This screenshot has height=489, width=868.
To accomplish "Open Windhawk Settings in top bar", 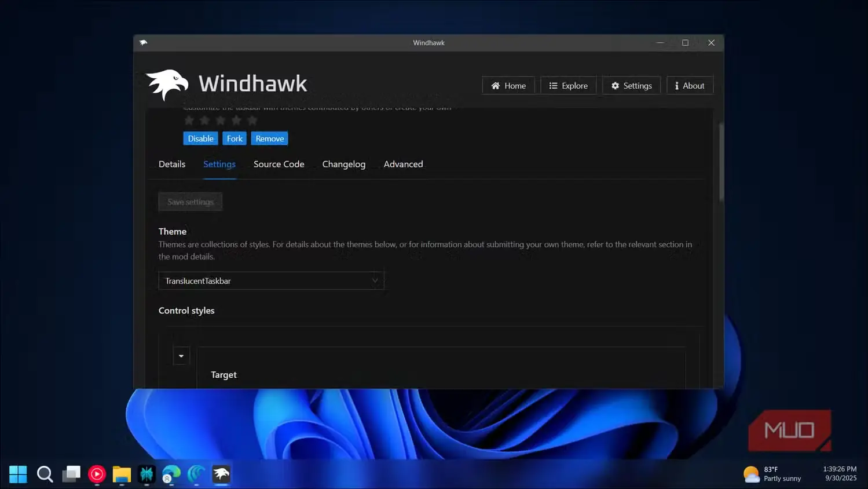I will coord(631,85).
